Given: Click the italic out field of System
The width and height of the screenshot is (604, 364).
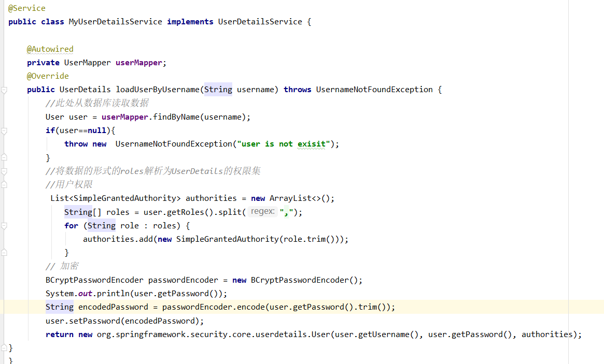Looking at the screenshot, I should click(85, 294).
